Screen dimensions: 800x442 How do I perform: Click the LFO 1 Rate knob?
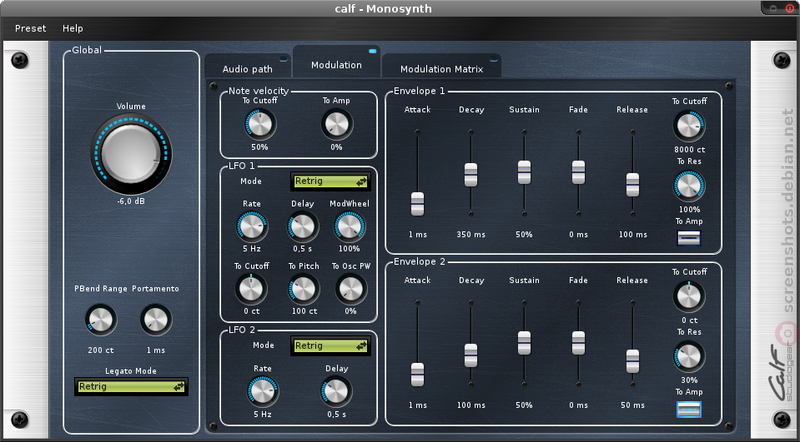(252, 227)
